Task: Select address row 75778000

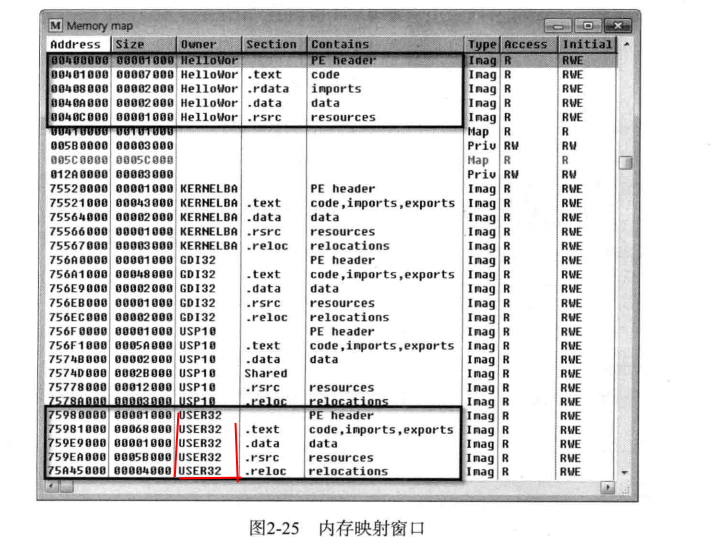Action: (331, 387)
